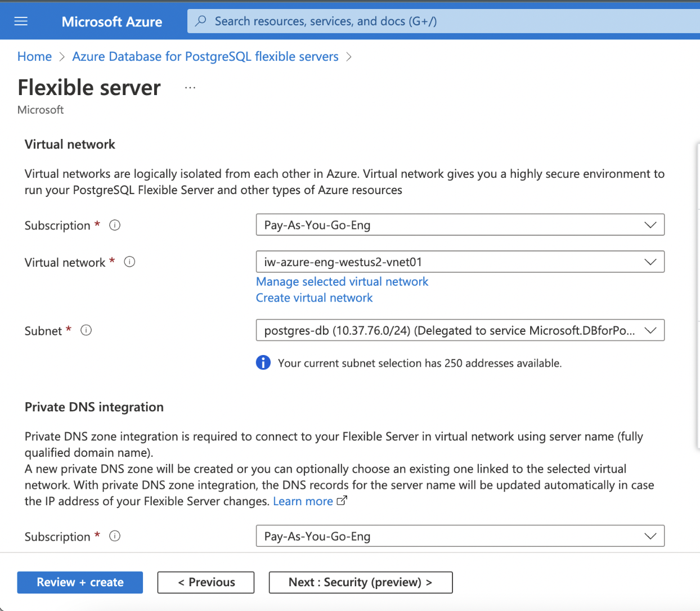This screenshot has height=611, width=700.
Task: Open the Azure portal hamburger menu
Action: [x=21, y=21]
